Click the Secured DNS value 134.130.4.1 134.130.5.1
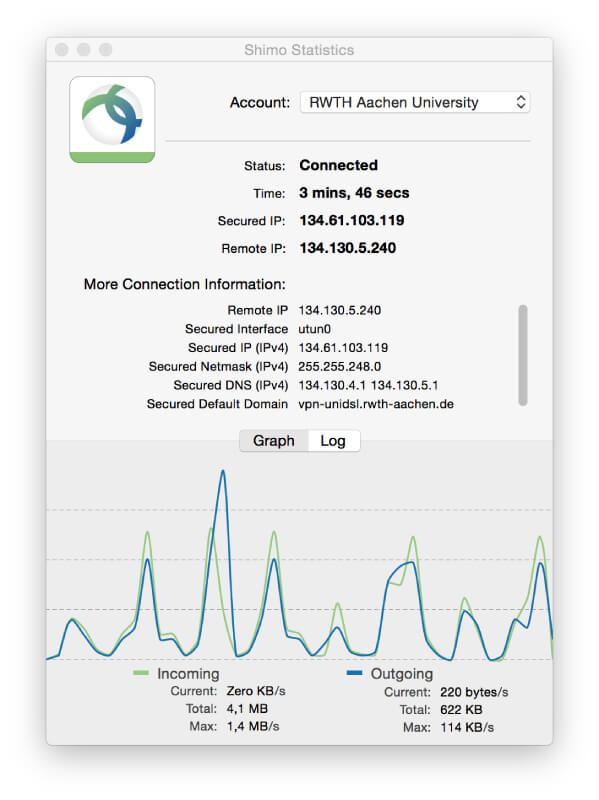The height and width of the screenshot is (800, 599). click(x=368, y=385)
